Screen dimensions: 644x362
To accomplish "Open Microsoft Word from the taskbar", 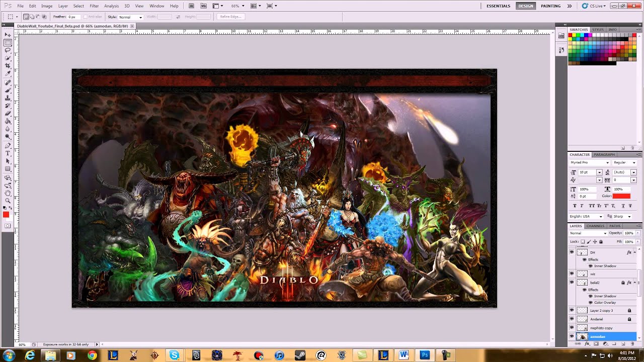I will click(404, 355).
